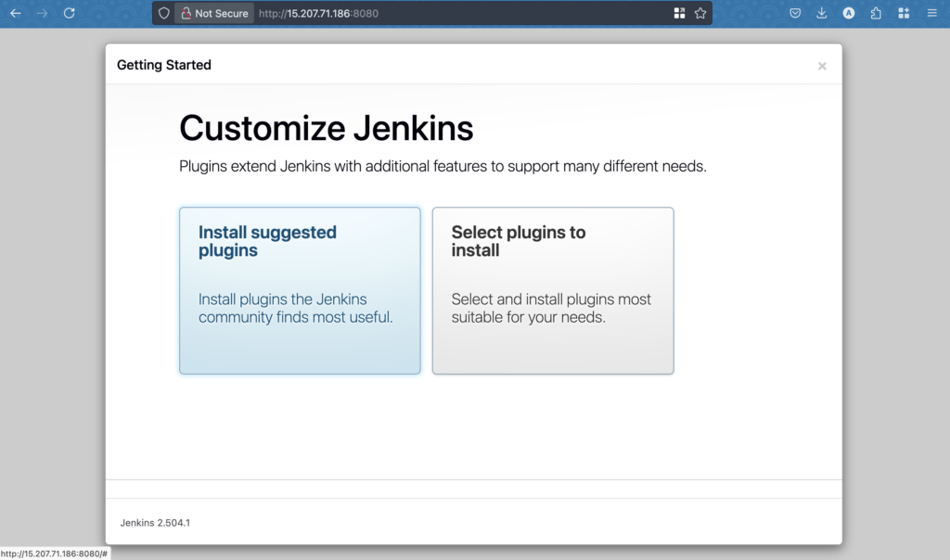The height and width of the screenshot is (560, 950).
Task: Go back to the previous page
Action: [x=16, y=13]
